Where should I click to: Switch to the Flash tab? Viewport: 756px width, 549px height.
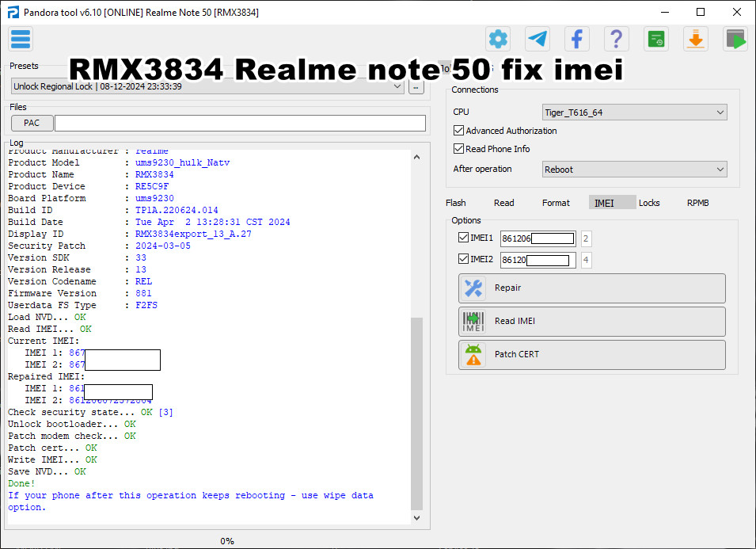456,203
